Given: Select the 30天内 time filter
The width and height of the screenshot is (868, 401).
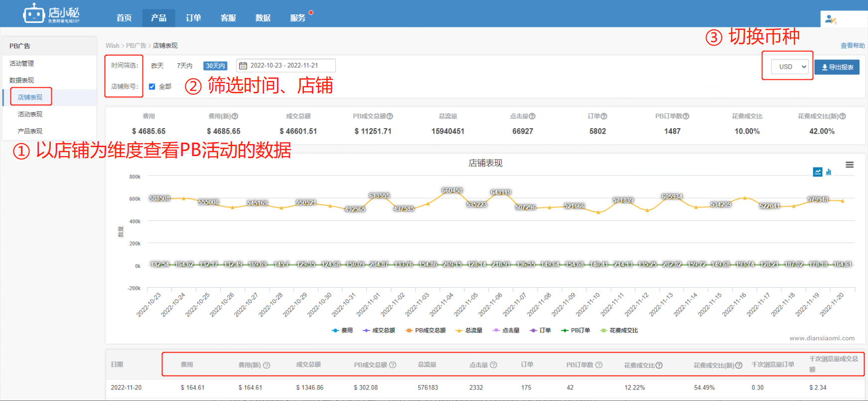Looking at the screenshot, I should coord(215,66).
